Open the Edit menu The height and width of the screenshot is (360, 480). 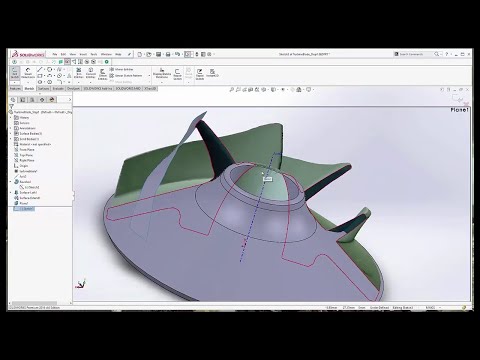(x=63, y=54)
